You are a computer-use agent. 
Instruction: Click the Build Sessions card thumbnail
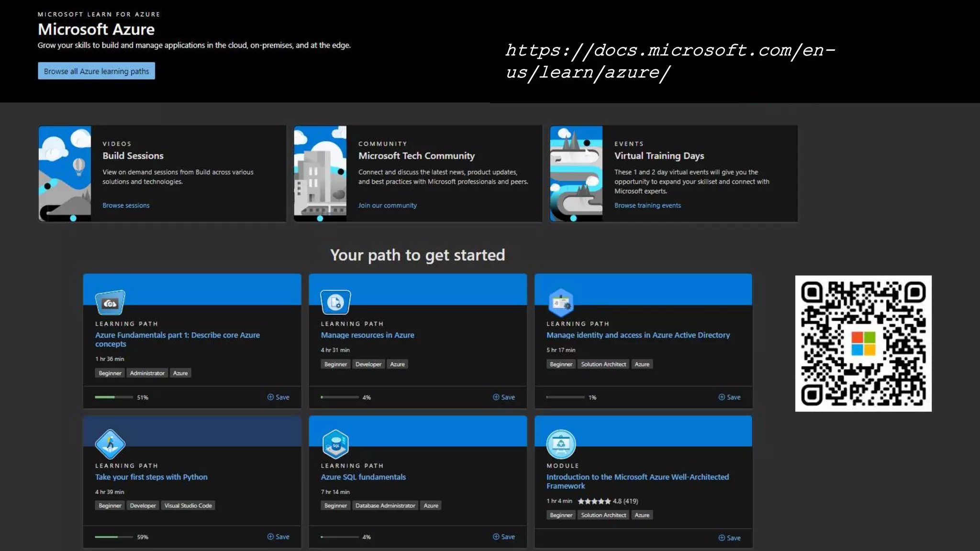tap(65, 174)
